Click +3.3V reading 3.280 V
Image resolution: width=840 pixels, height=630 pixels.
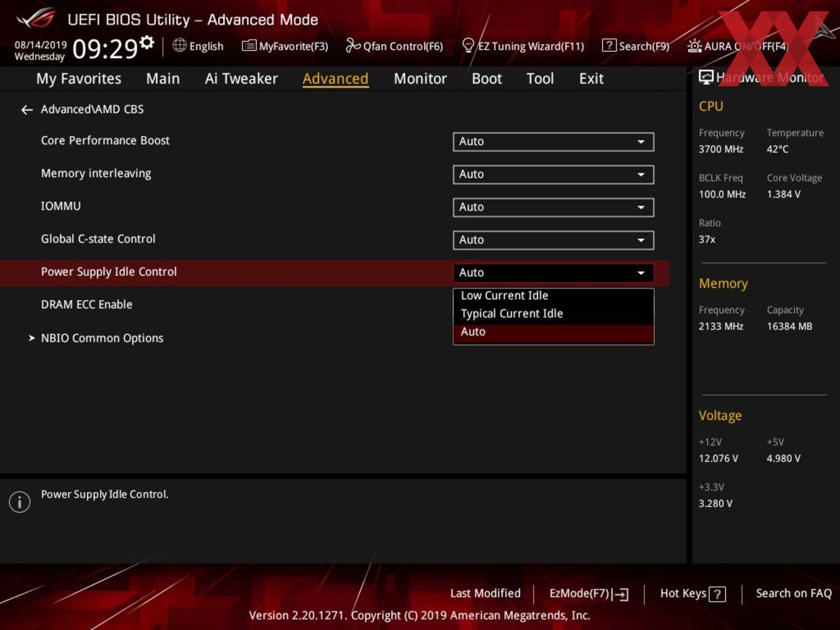point(715,503)
